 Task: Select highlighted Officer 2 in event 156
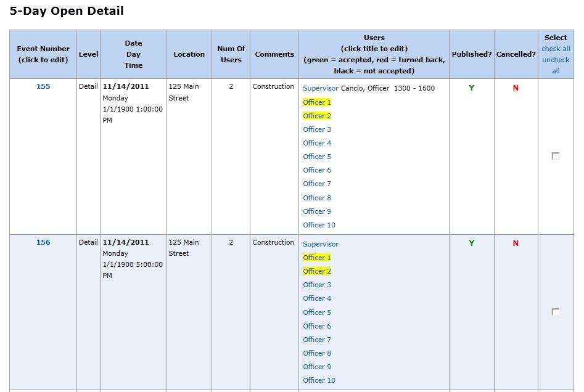tap(317, 271)
